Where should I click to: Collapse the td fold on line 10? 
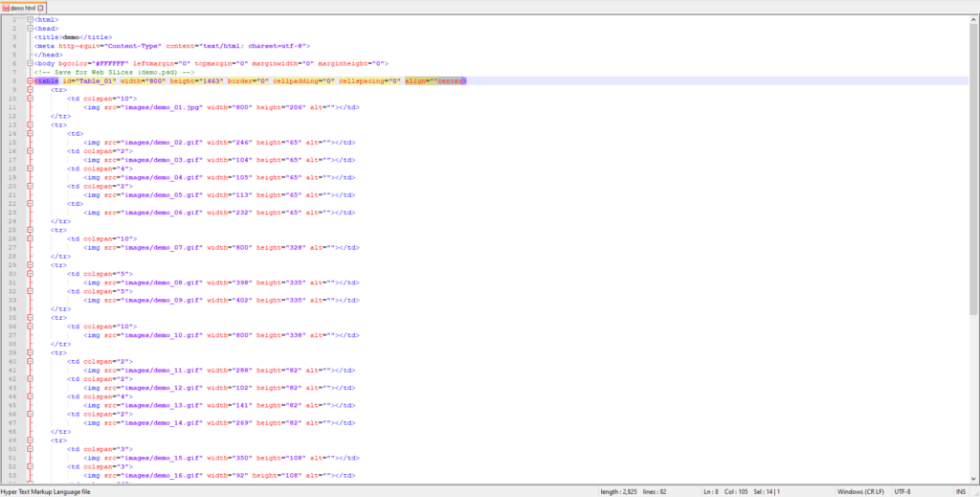coord(30,99)
